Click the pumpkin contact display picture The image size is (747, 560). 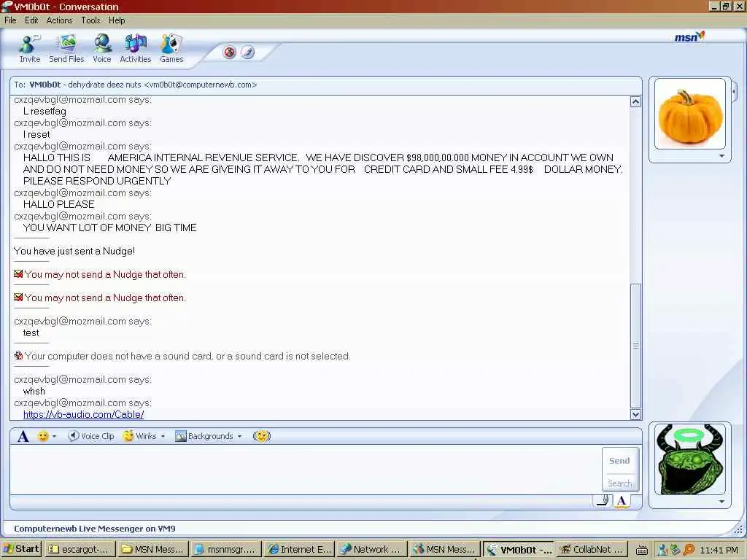pyautogui.click(x=690, y=114)
